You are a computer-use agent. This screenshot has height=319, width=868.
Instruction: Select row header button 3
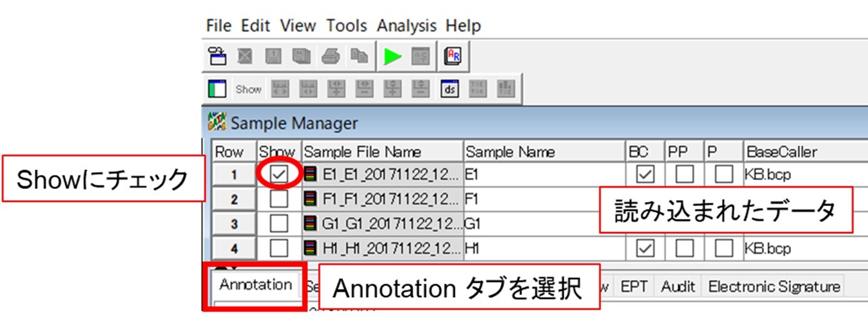pos(234,224)
